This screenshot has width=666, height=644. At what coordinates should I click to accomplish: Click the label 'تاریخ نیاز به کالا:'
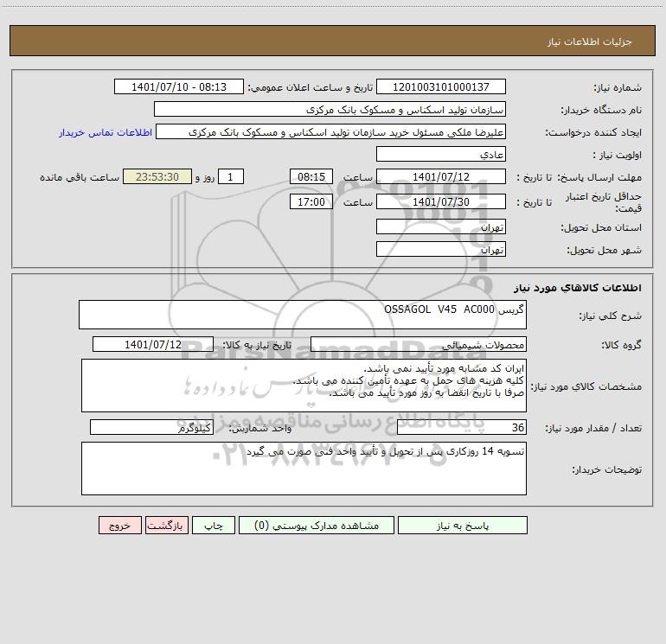pos(258,346)
